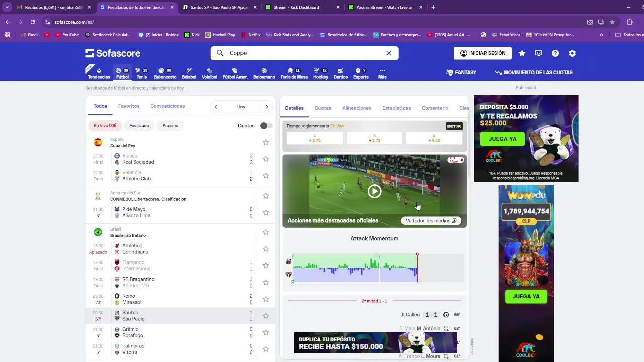Play the match highlights video

(374, 191)
